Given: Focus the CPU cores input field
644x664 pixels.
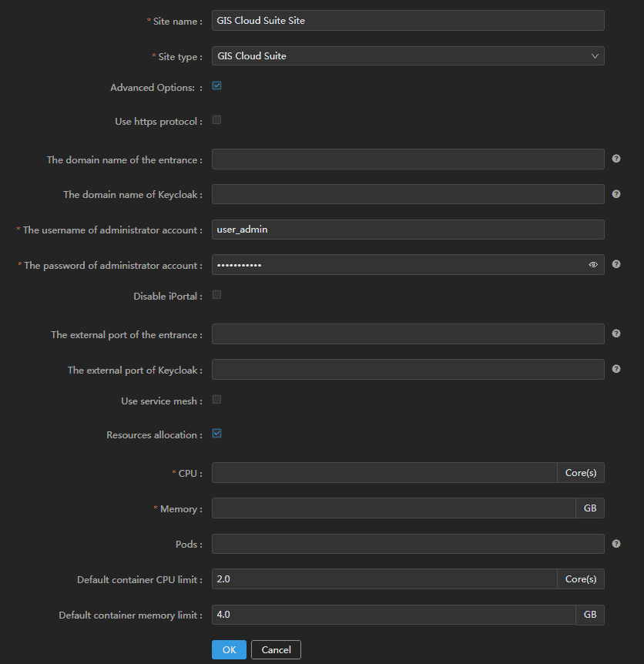Looking at the screenshot, I should click(384, 473).
